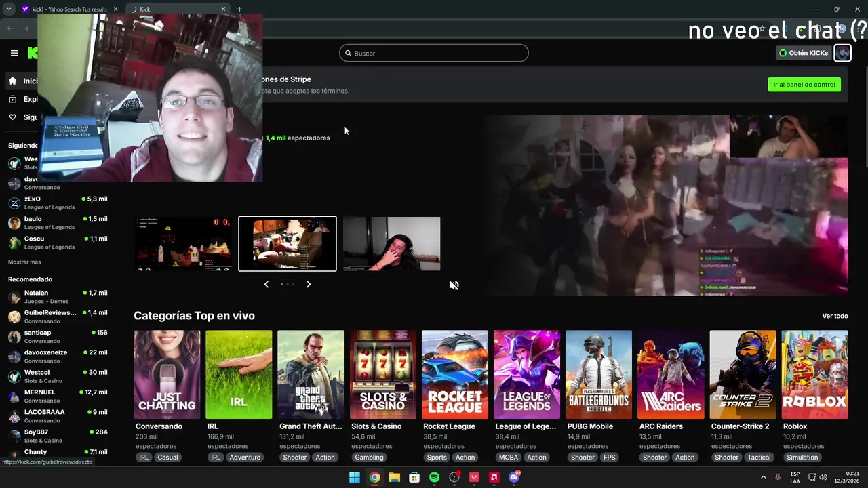Image resolution: width=868 pixels, height=488 pixels.
Task: Open baulo channel in sidebar
Action: [58, 223]
